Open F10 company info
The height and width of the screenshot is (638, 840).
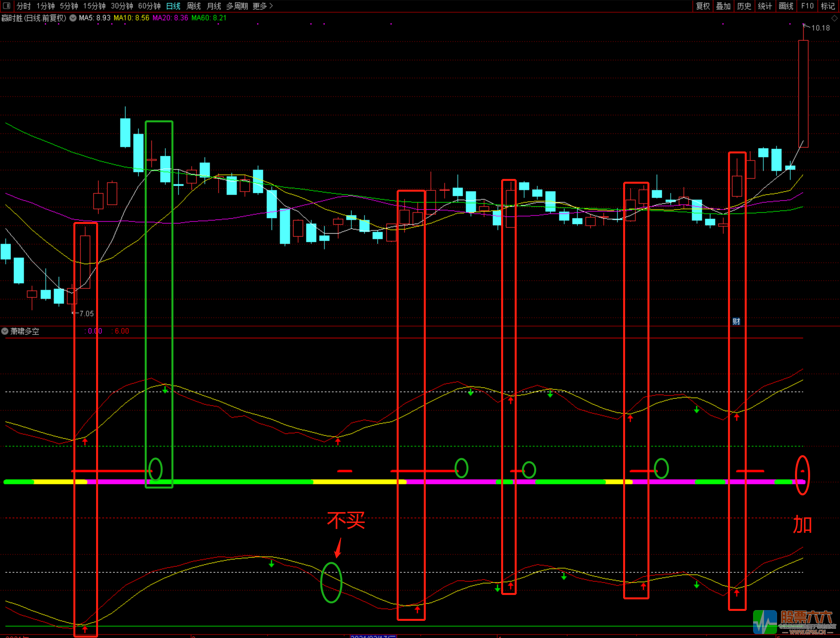point(807,6)
